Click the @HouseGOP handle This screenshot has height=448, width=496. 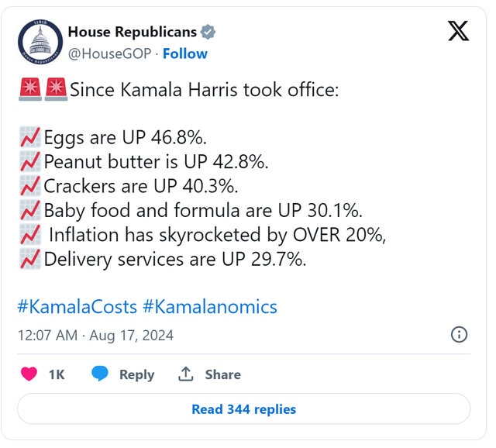pos(110,53)
